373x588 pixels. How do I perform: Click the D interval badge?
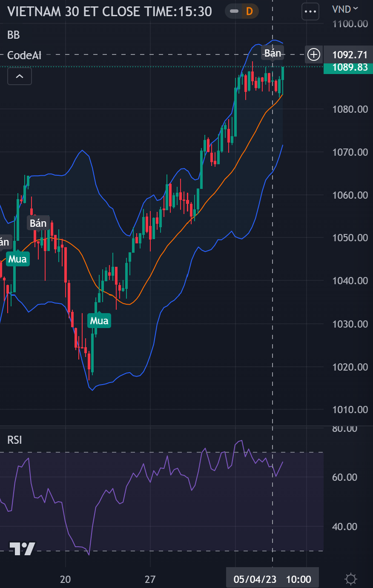(250, 11)
